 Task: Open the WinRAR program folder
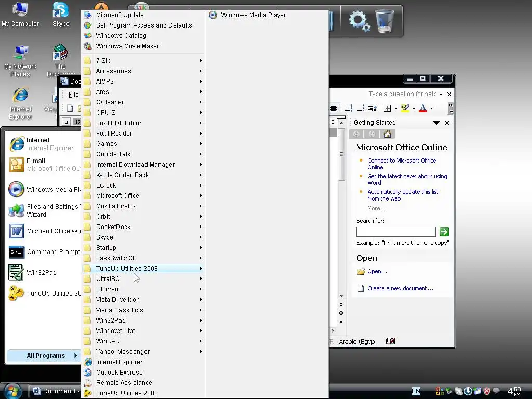(142, 341)
